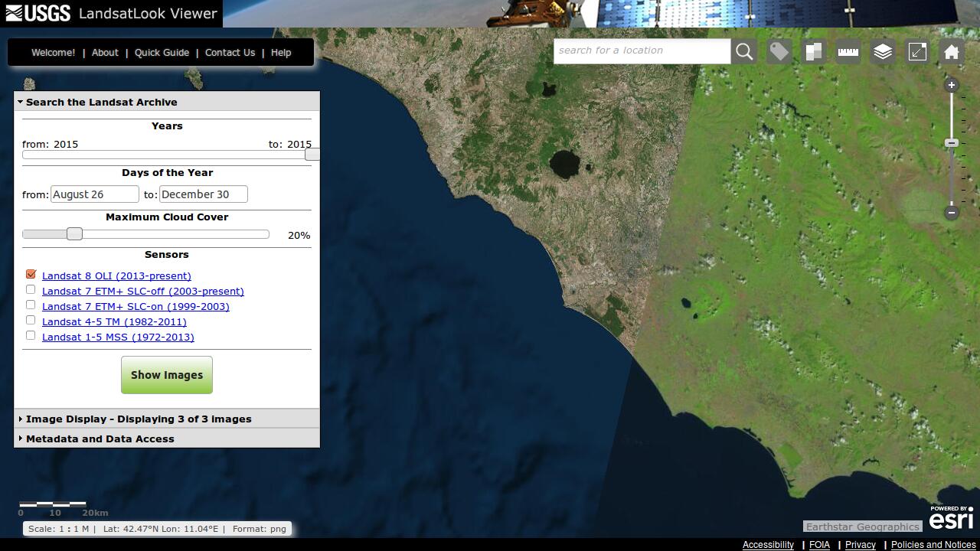Image resolution: width=980 pixels, height=551 pixels.
Task: Open Landsat 7 ETM+ SLC-on link
Action: coord(136,306)
